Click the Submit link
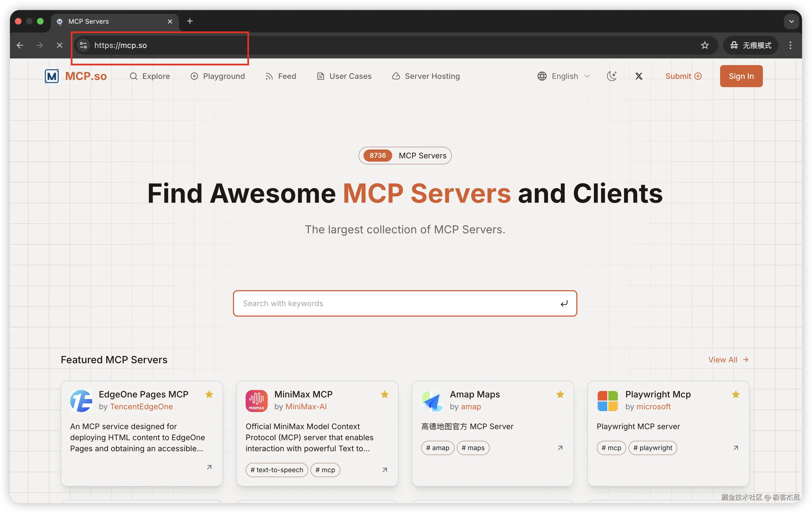812x513 pixels. pos(683,76)
